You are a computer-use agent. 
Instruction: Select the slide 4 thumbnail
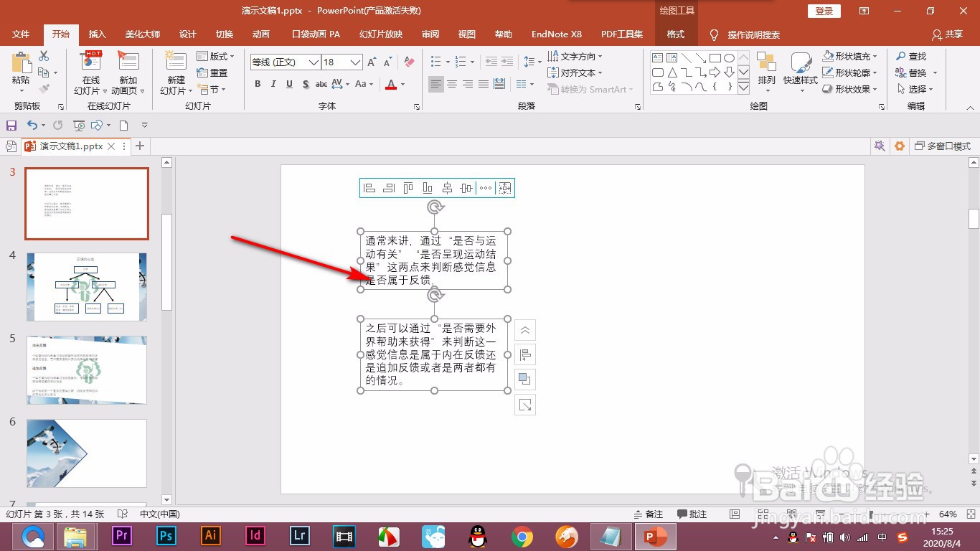[87, 287]
